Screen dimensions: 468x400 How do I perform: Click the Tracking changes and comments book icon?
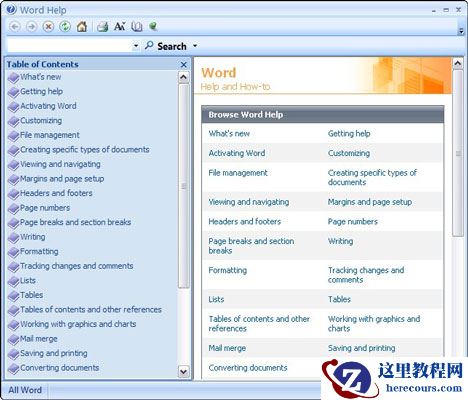pos(14,267)
